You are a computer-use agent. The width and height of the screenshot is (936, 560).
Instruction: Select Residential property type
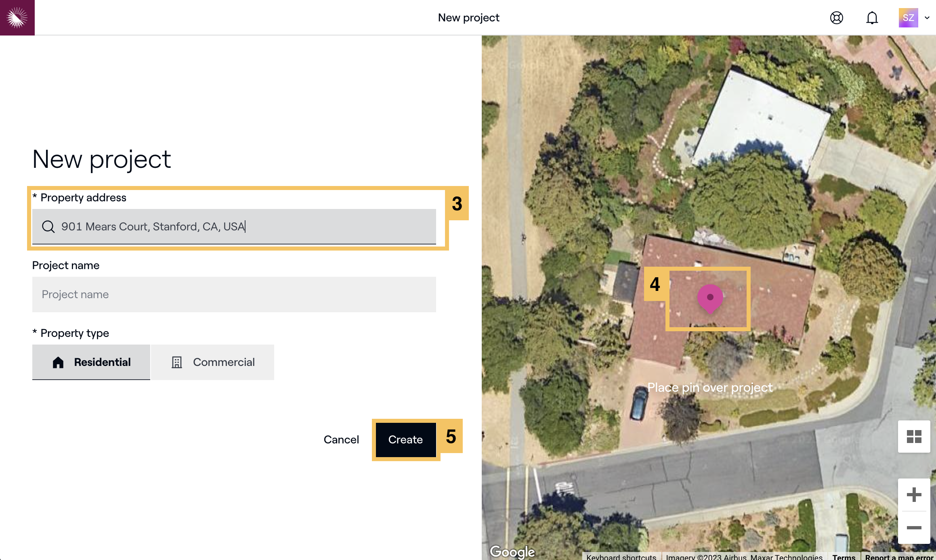tap(91, 362)
